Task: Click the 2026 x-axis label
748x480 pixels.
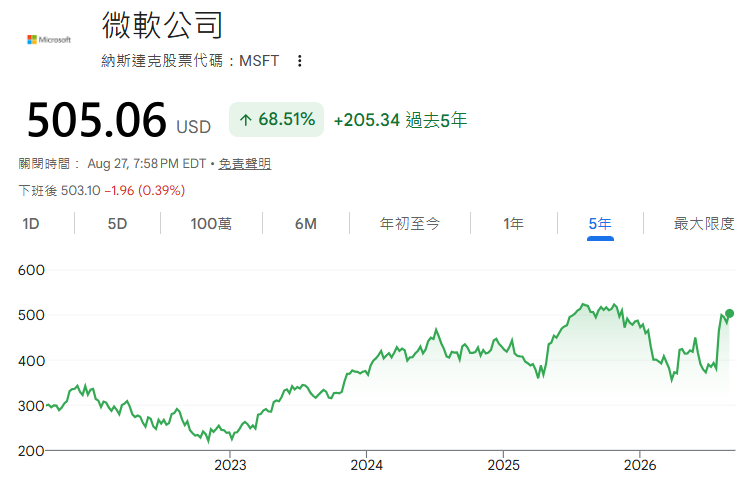Action: click(640, 465)
